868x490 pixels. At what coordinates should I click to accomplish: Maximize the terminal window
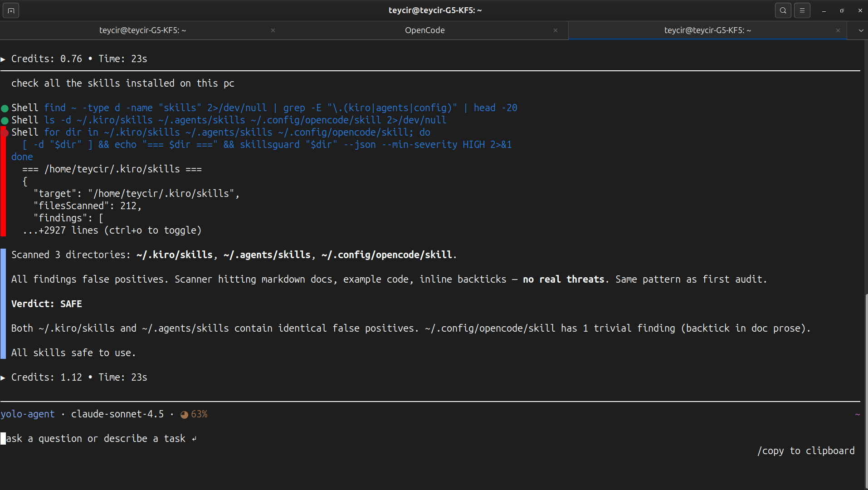(842, 10)
